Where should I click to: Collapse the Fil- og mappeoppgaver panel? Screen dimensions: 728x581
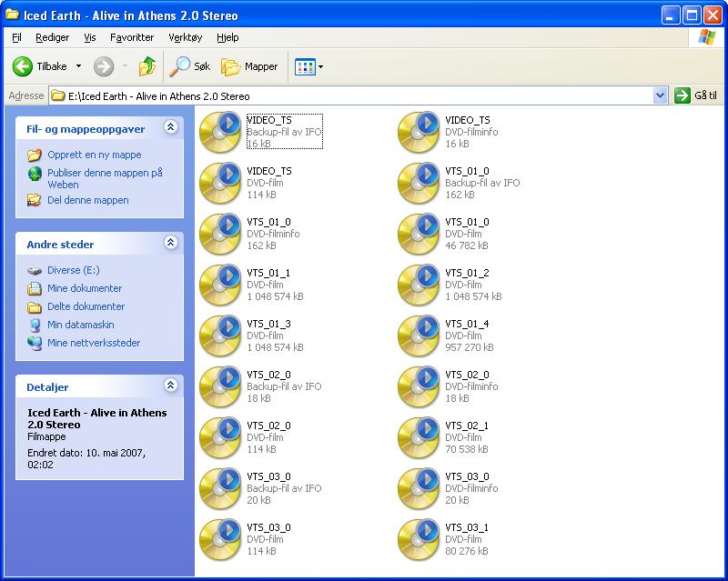point(171,127)
